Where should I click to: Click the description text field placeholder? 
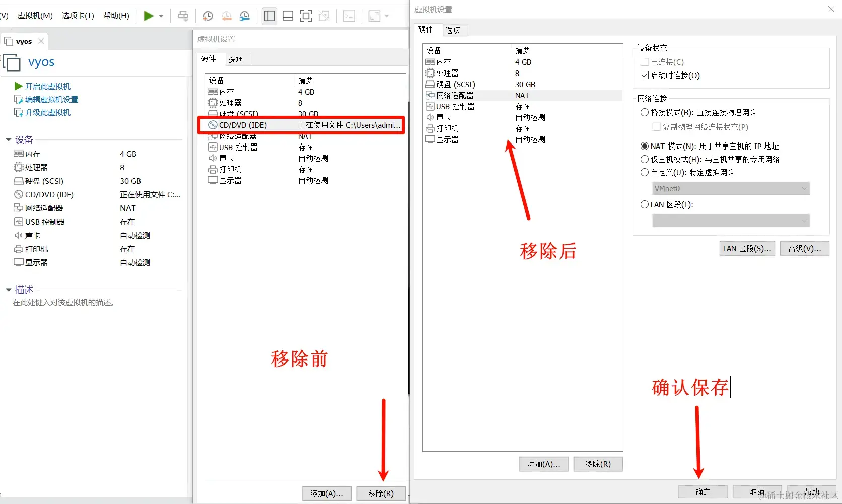pos(64,303)
